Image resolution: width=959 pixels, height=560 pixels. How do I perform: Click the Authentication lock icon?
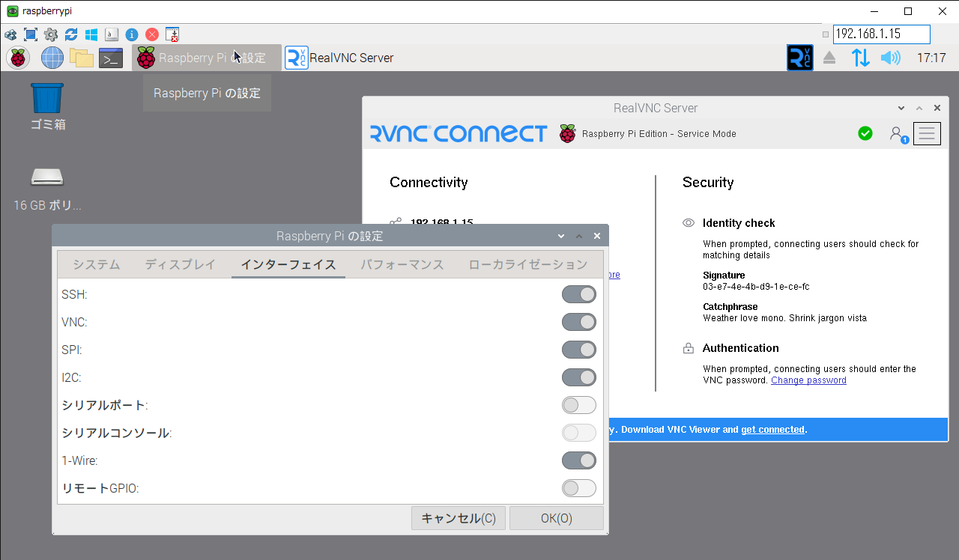689,348
